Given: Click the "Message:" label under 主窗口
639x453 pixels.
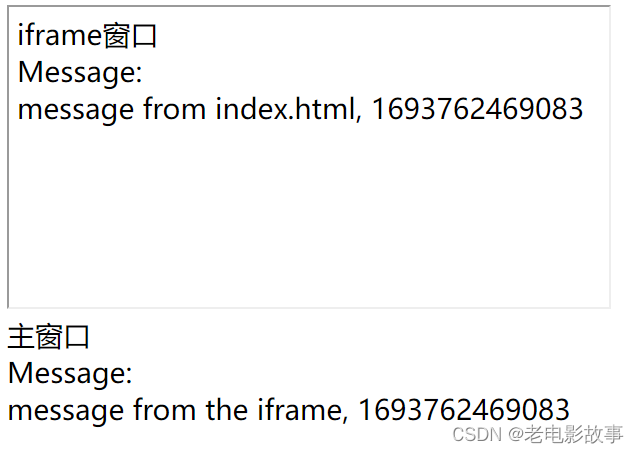Looking at the screenshot, I should tap(70, 373).
